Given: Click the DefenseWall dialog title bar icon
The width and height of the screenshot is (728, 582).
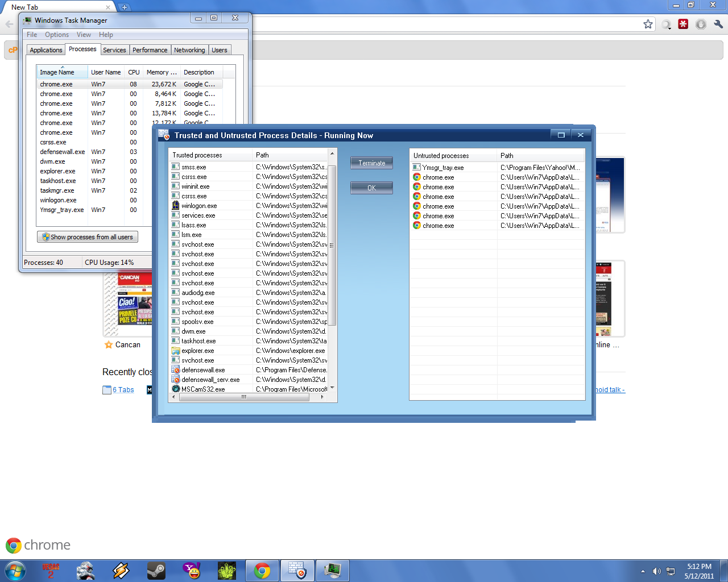Looking at the screenshot, I should coord(163,135).
